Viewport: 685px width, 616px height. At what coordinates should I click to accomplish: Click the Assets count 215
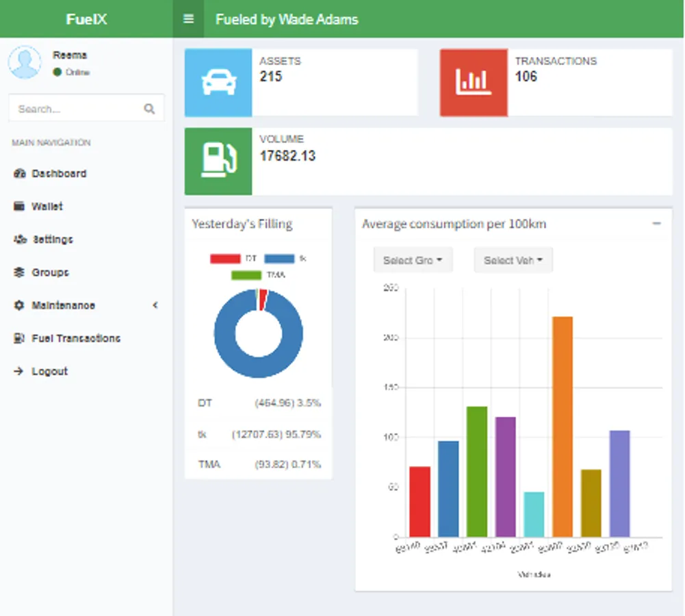pos(271,77)
